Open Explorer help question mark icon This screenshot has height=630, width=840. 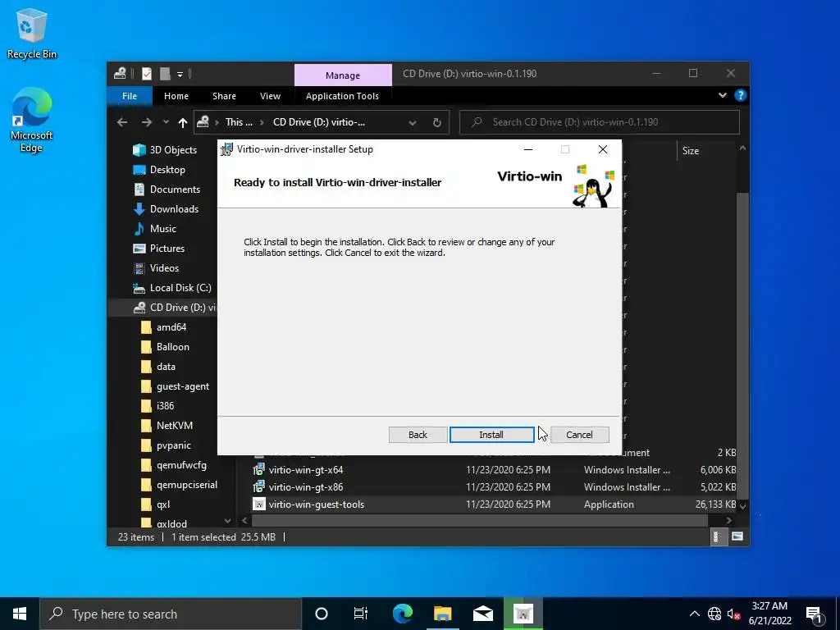pyautogui.click(x=741, y=95)
